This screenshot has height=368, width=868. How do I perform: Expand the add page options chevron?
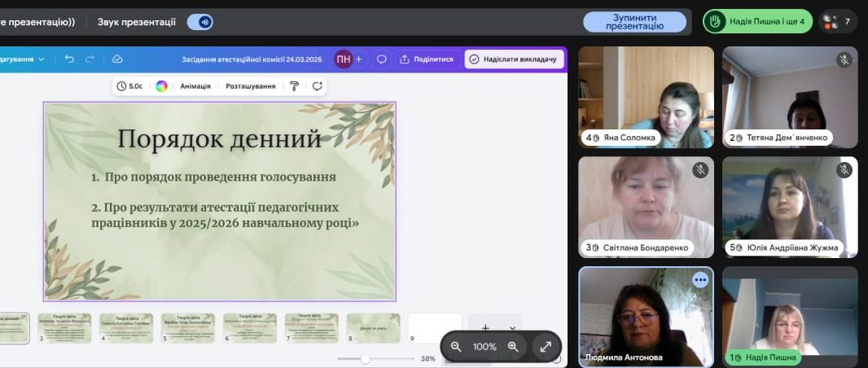click(x=512, y=328)
